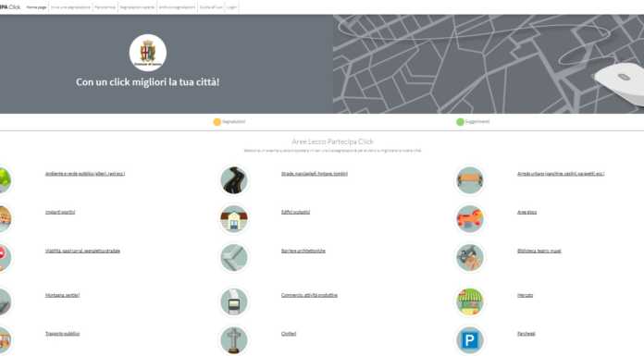The width and height of the screenshot is (644, 356).
Task: Open the Viabilità, semafori, segnaletica link
Action: pyautogui.click(x=82, y=251)
